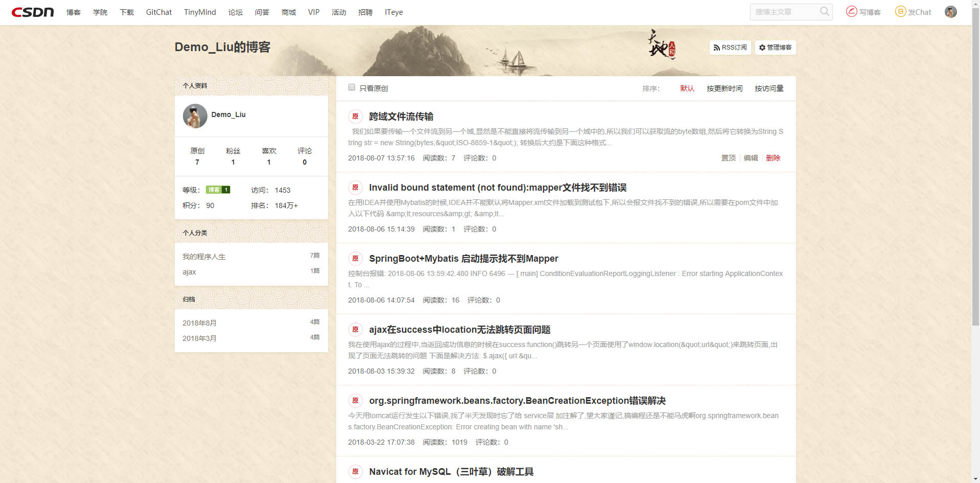The image size is (980, 483).
Task: Click Demo_Liu profile avatar in sidebar
Action: (195, 116)
